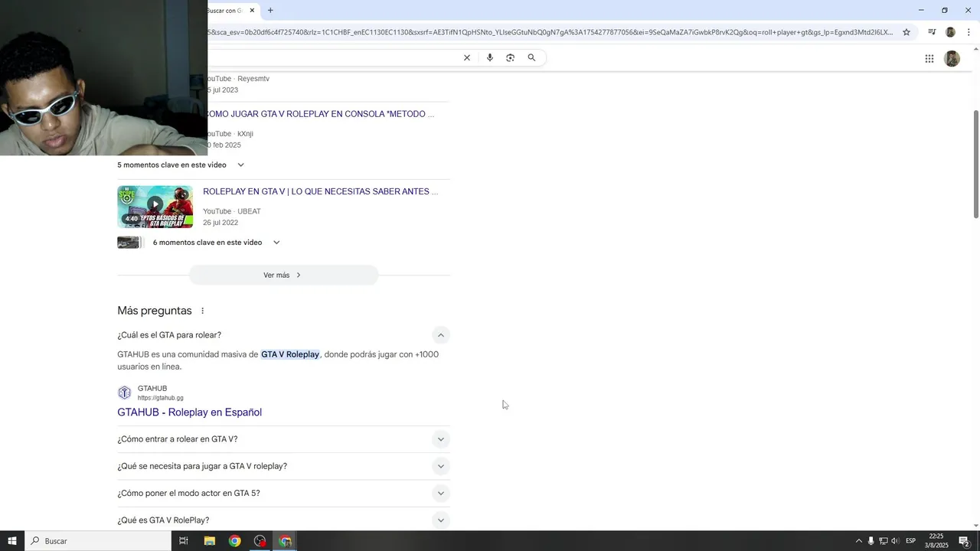Viewport: 980px width, 551px height.
Task: Open 'COMO JUGAR GTA V ROLEPLAY EN CONSOLA' link
Action: (320, 114)
